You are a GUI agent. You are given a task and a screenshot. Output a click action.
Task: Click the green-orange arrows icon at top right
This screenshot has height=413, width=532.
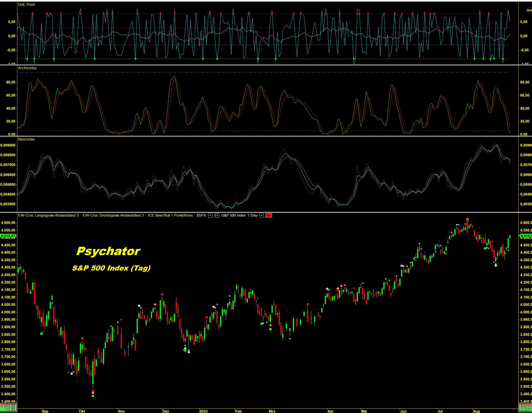(x=529, y=10)
